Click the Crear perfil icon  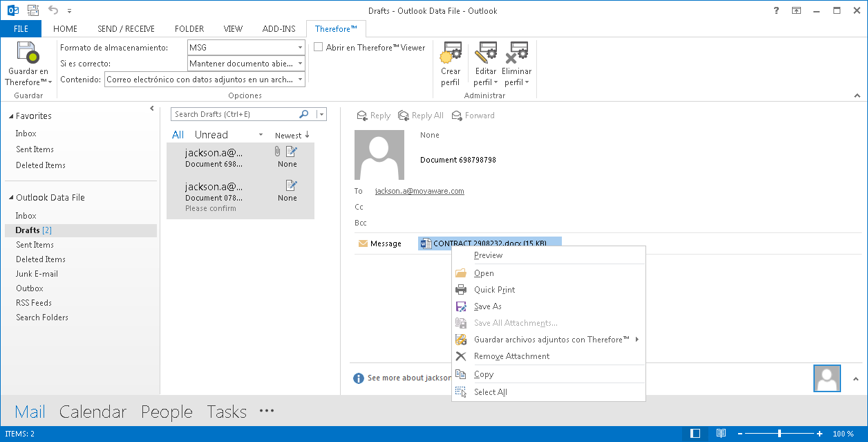coord(451,53)
